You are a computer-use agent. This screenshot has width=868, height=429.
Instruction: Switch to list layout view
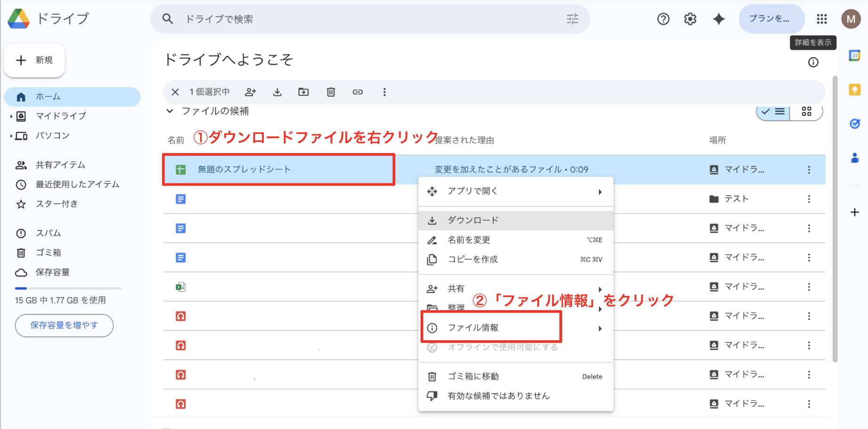(773, 112)
